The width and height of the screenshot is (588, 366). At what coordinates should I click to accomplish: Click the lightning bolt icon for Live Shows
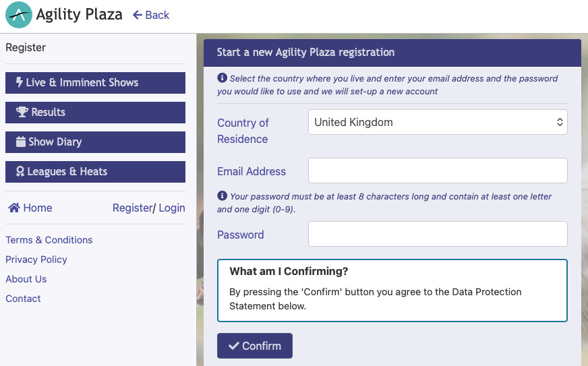pyautogui.click(x=19, y=83)
